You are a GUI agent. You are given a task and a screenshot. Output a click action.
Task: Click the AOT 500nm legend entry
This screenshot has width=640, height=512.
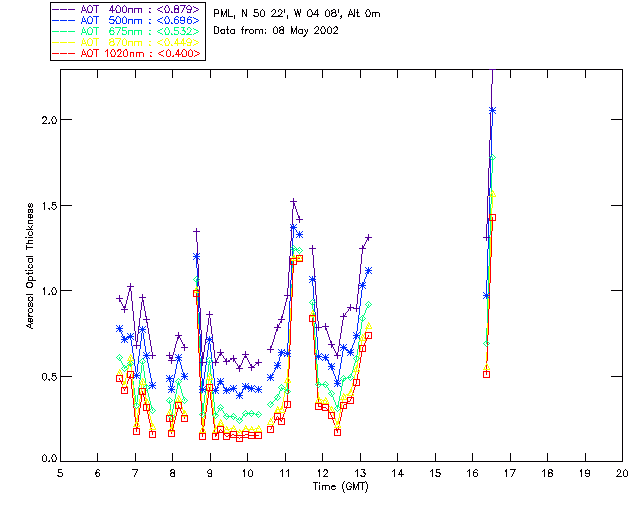click(x=127, y=20)
